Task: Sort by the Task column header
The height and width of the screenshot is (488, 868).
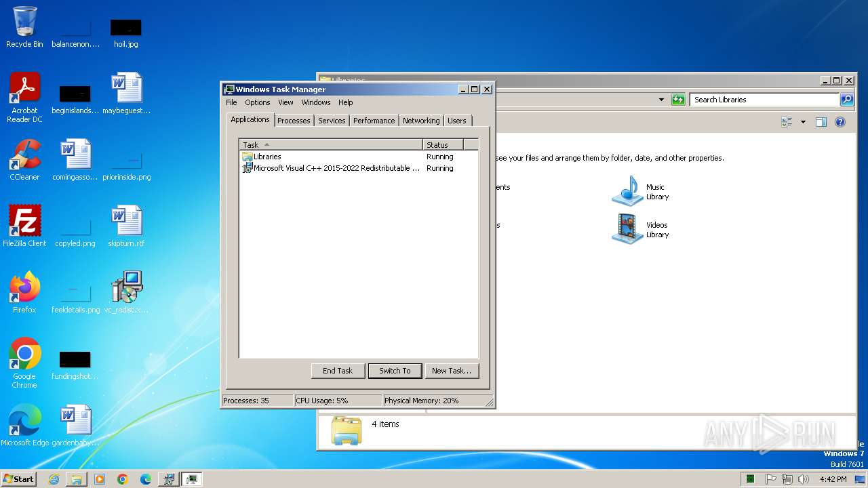Action: (331, 144)
